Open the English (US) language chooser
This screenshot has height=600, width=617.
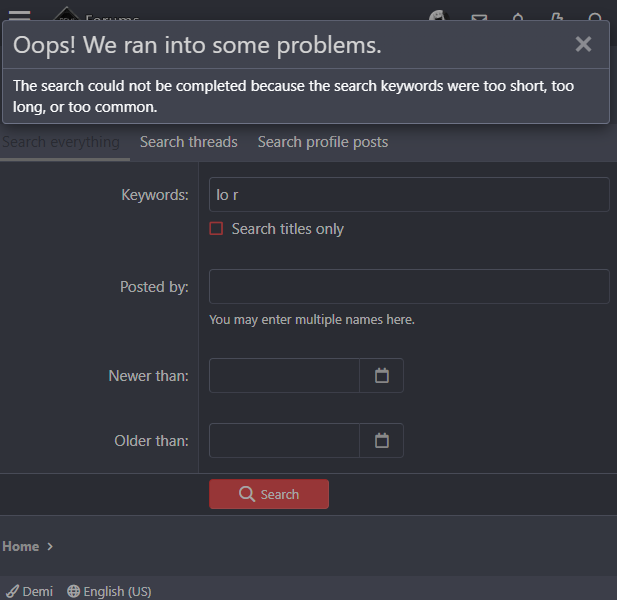coord(109,591)
